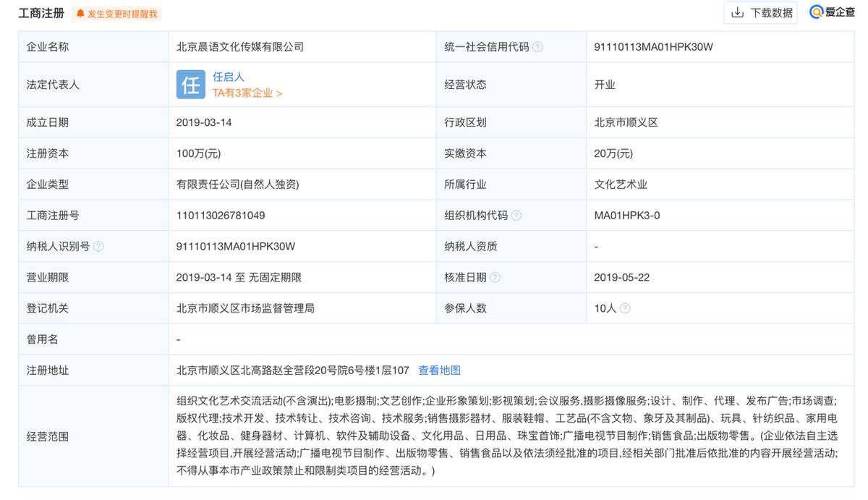Enable 发生变更时提醒我 change alerts
This screenshot has width=868, height=500.
116,13
